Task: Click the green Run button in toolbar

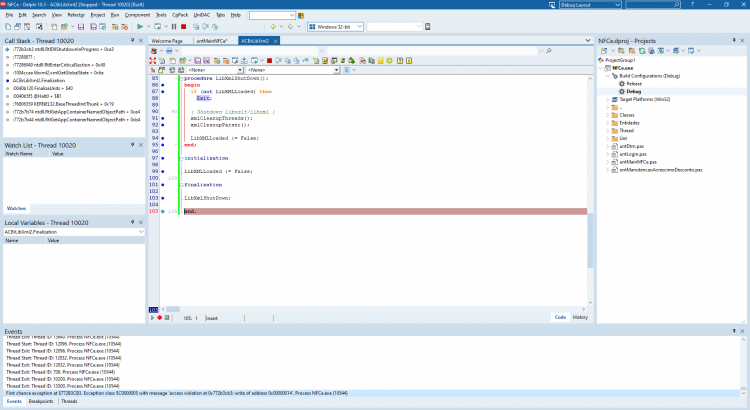Action: [140, 27]
